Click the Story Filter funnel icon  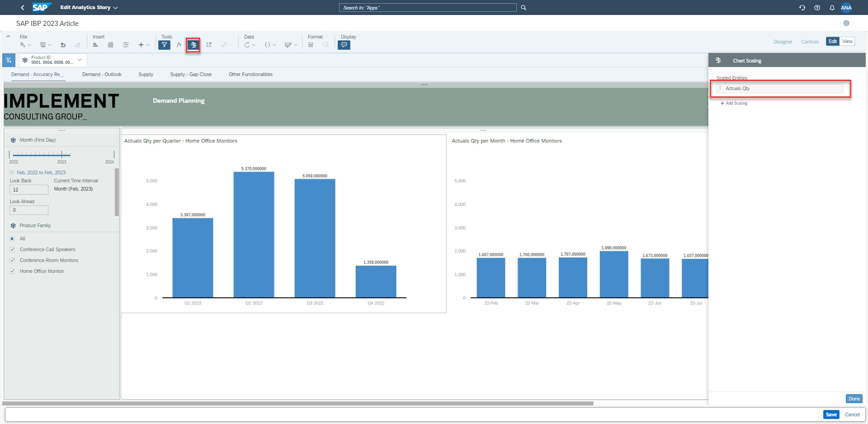[164, 45]
